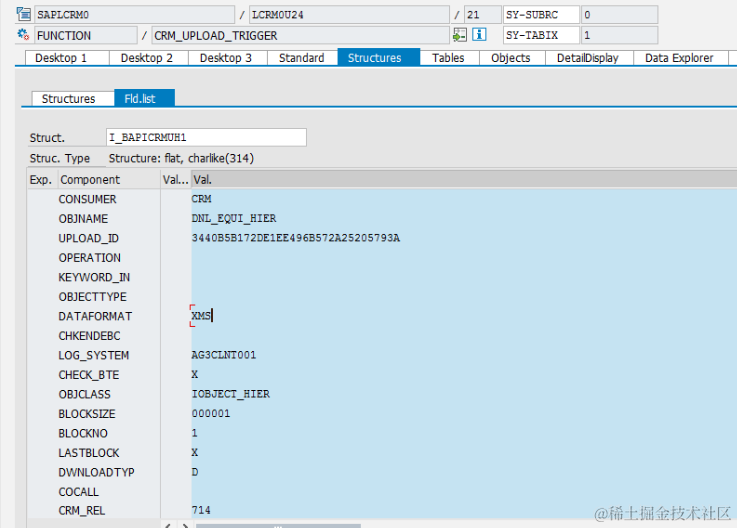Click the SY-SUBRC variable field

tap(541, 15)
